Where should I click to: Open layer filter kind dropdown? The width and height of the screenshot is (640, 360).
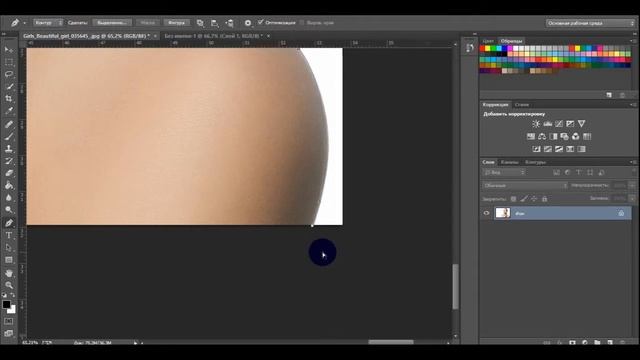point(504,173)
